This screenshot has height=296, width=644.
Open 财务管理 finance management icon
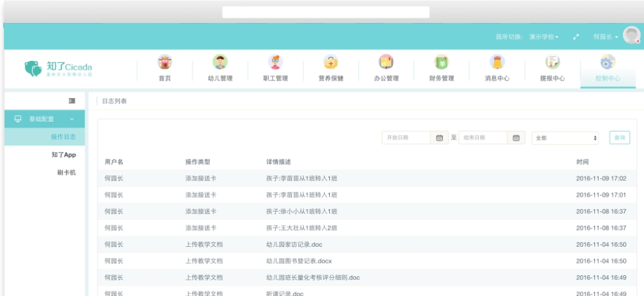point(441,64)
